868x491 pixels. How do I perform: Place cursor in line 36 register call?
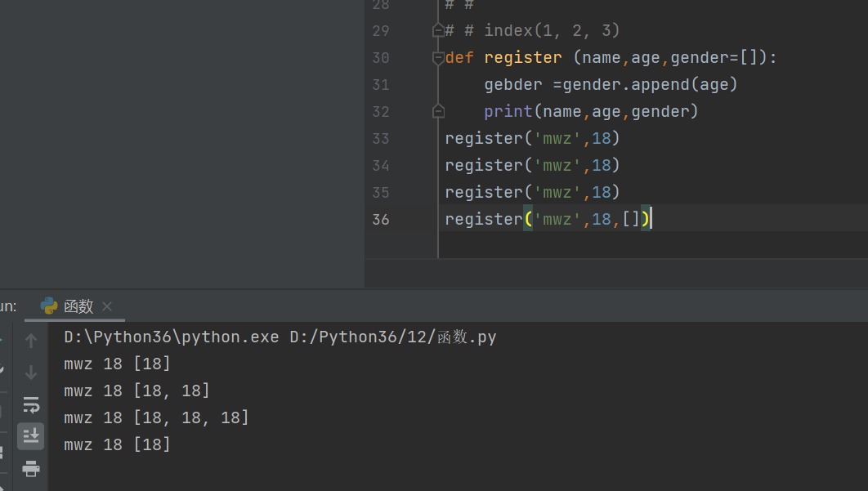[x=548, y=219]
